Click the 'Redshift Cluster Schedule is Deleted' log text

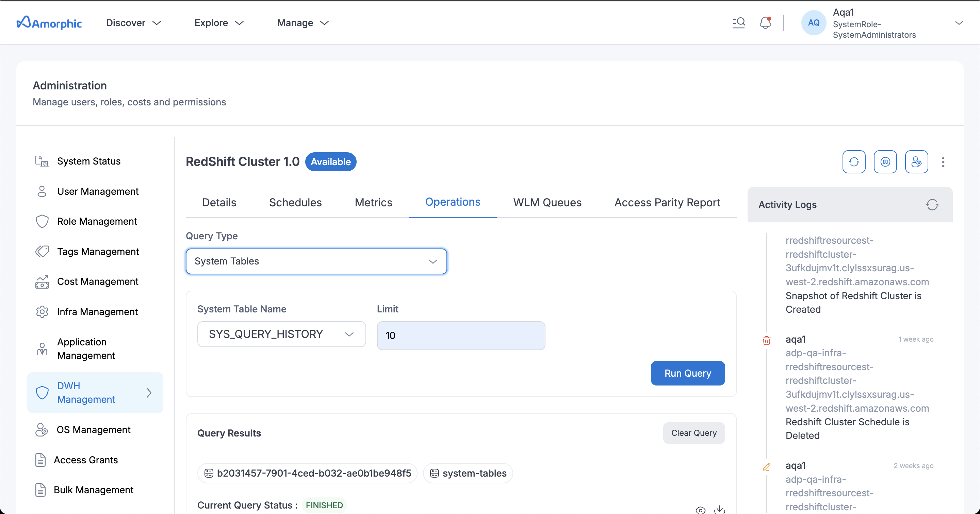pos(847,429)
